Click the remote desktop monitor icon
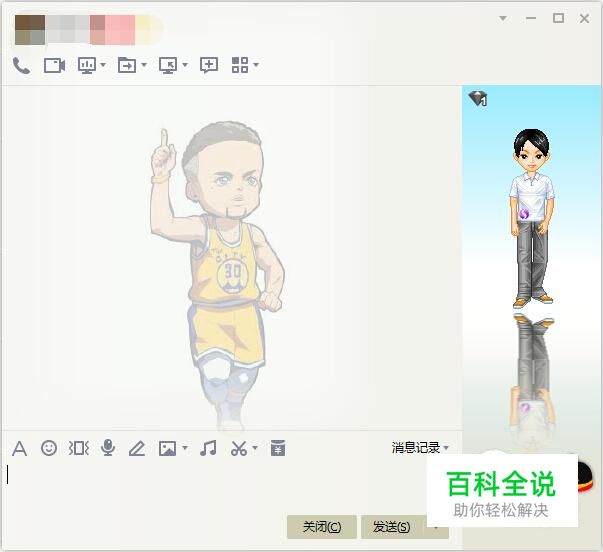The width and height of the screenshot is (603, 552). (168, 65)
